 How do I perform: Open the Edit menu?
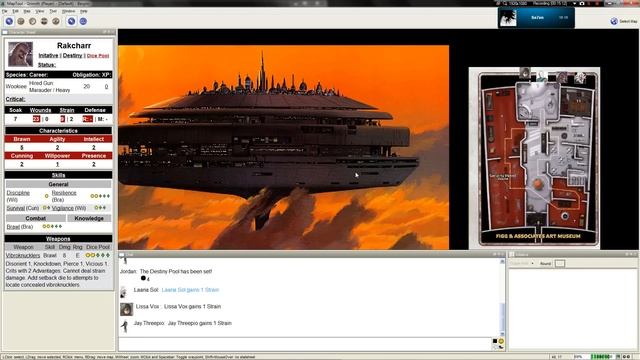pyautogui.click(x=16, y=11)
